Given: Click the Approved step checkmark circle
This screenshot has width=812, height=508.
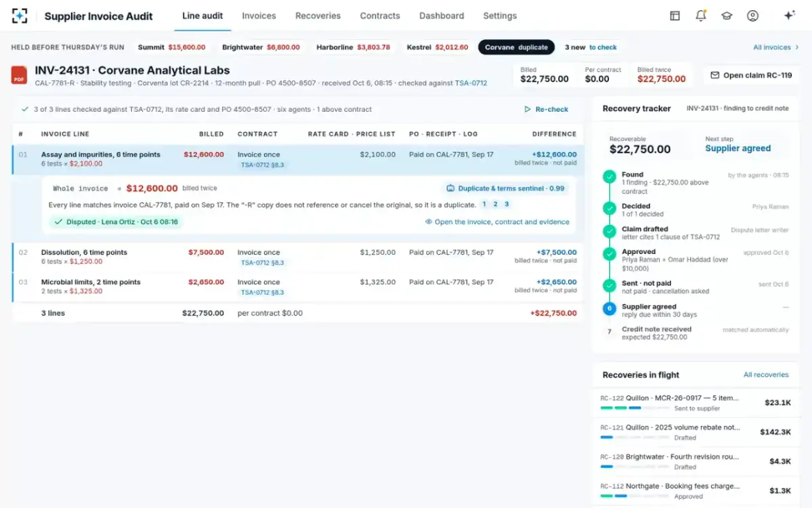Looking at the screenshot, I should pos(610,255).
